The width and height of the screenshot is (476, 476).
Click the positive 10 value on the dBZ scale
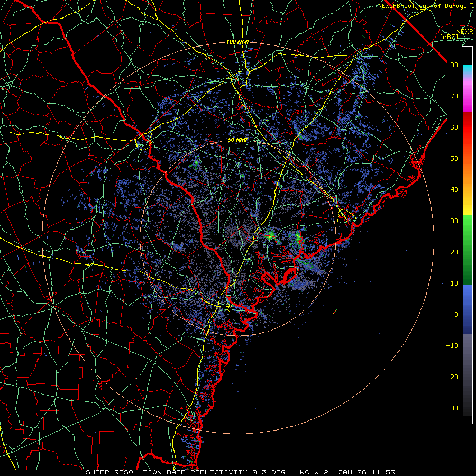coord(454,283)
